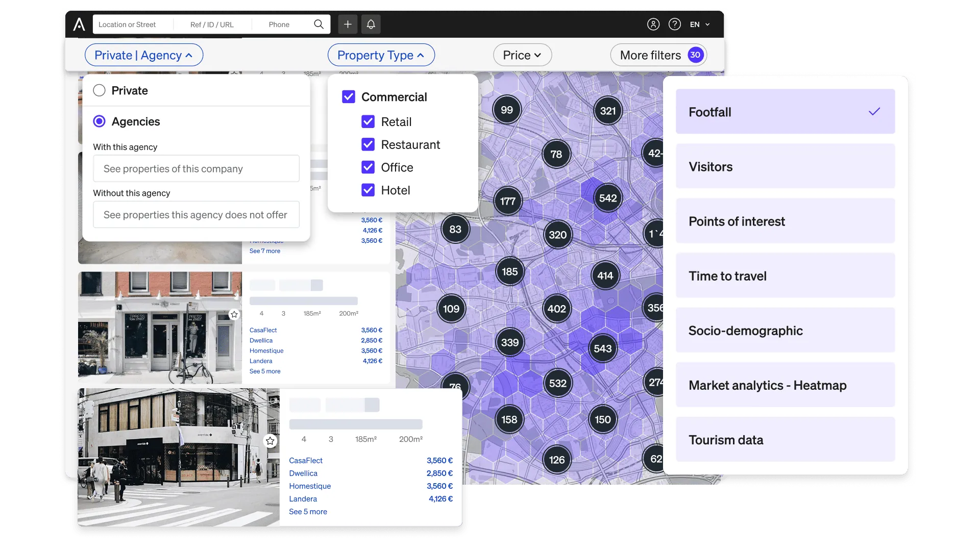The image size is (980, 551).
Task: Click the search magnifier icon
Action: tap(318, 24)
